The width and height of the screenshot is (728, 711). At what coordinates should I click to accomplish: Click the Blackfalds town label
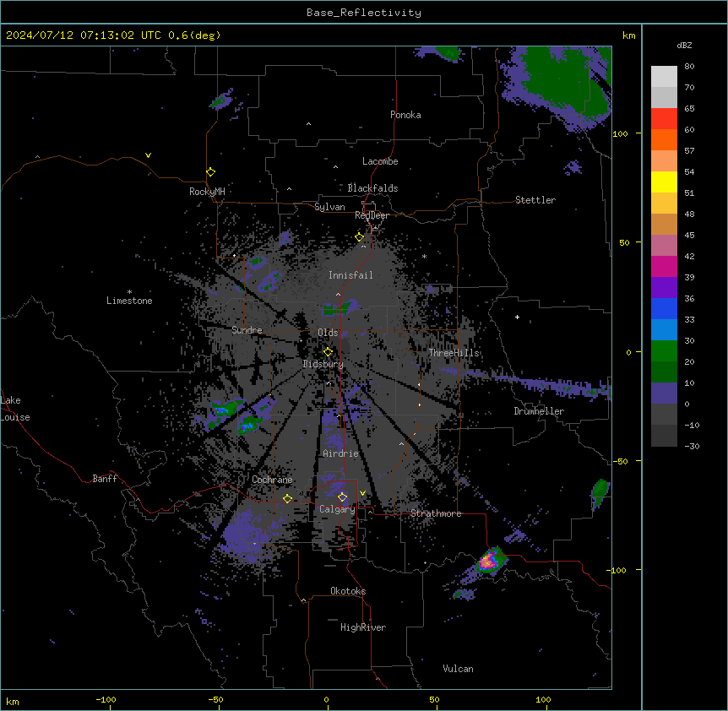[372, 188]
